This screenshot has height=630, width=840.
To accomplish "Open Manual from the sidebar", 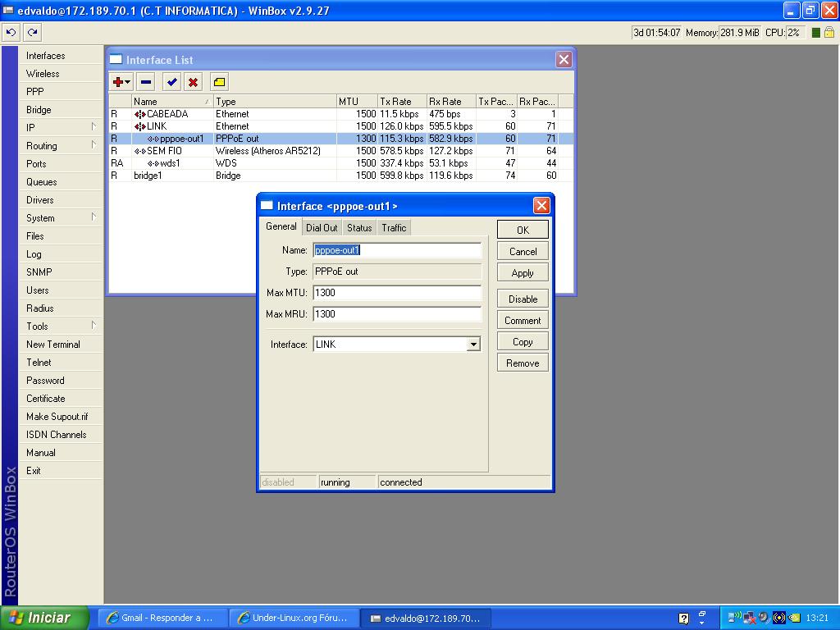I will click(61, 453).
